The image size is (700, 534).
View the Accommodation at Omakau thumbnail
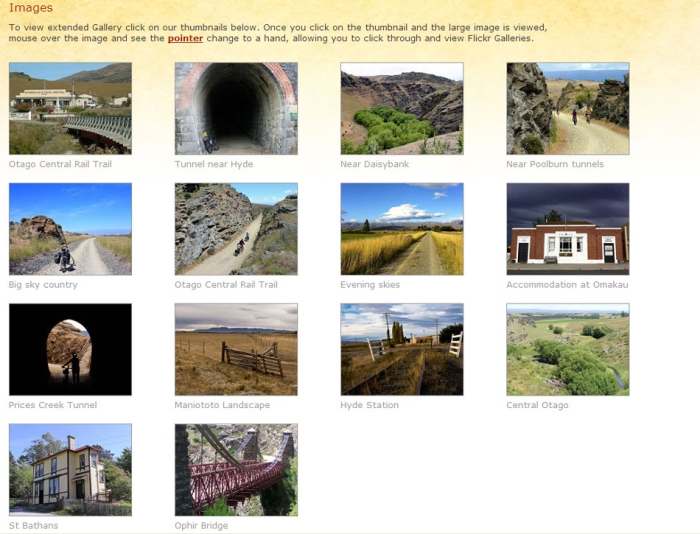[x=568, y=229]
